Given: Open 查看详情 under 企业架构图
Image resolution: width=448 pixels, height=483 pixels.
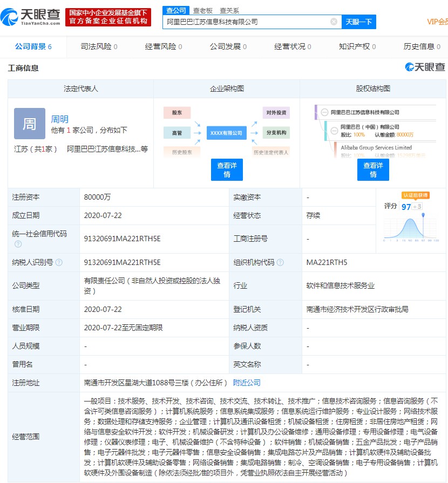Looking at the screenshot, I should coord(227,170).
